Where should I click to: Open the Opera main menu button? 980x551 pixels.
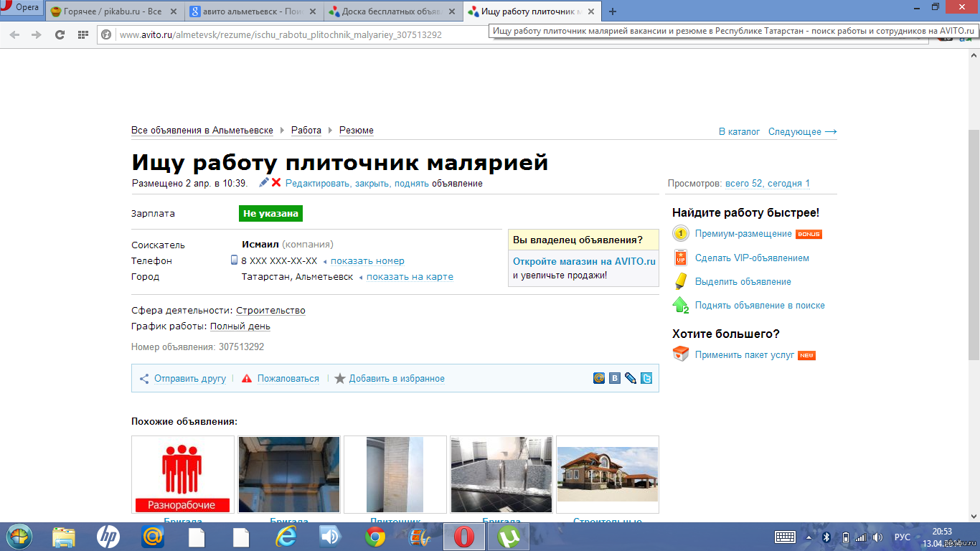pos(22,8)
